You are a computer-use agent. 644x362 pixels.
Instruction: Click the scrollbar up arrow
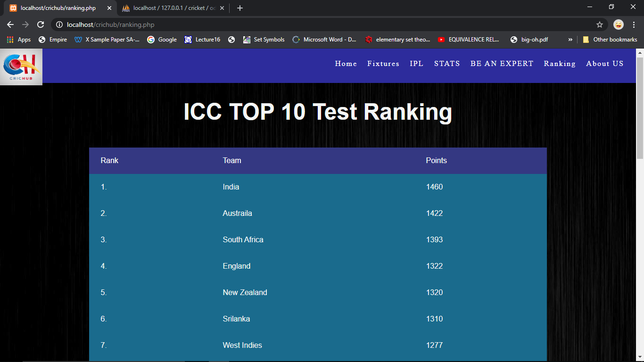click(x=640, y=52)
